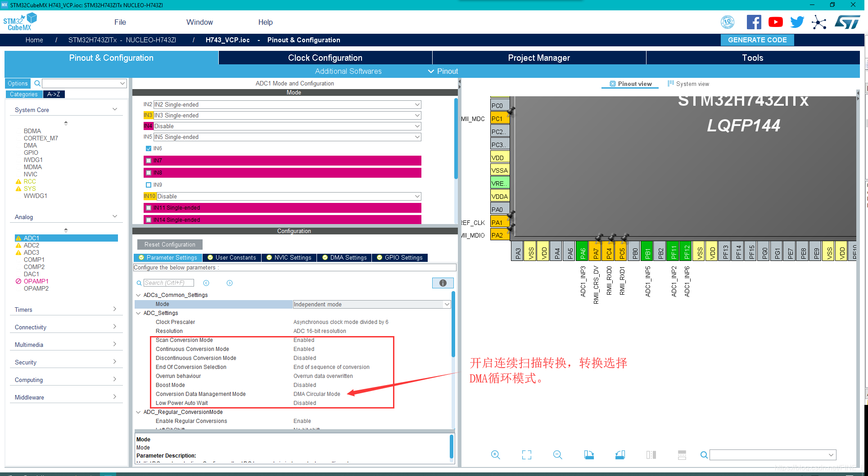Select green pin PF11 on the chip
This screenshot has height=476, width=868.
(674, 251)
